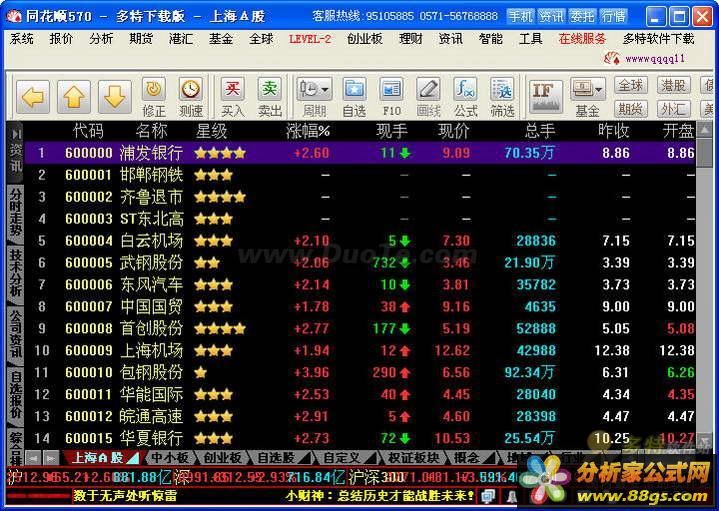Screen dimensions: 719x511
Task: Sort by the 总手 column header
Action: point(540,132)
